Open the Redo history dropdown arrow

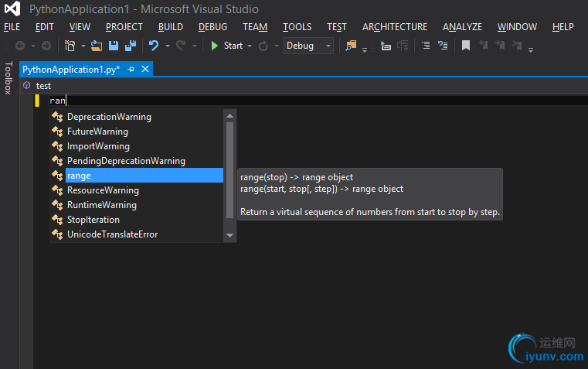[x=195, y=46]
